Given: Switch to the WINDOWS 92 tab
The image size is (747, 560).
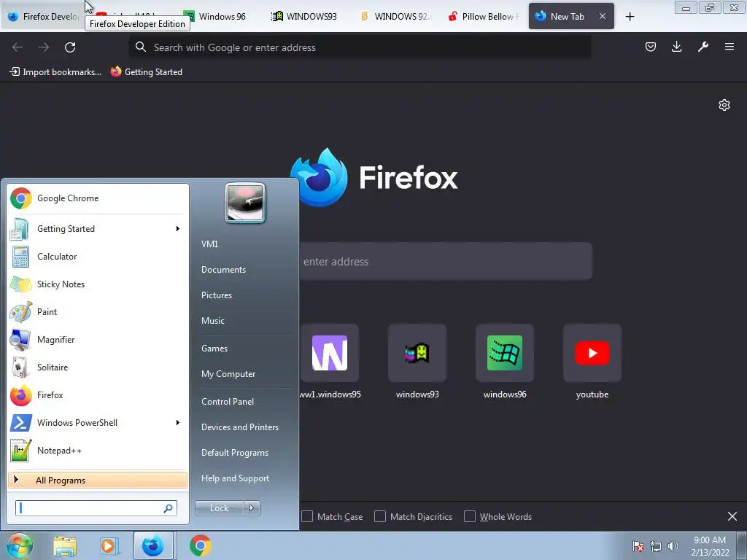Looking at the screenshot, I should tap(395, 16).
